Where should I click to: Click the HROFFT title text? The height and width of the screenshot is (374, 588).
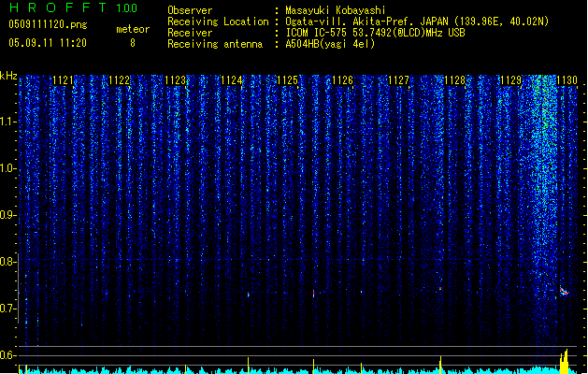(58, 7)
